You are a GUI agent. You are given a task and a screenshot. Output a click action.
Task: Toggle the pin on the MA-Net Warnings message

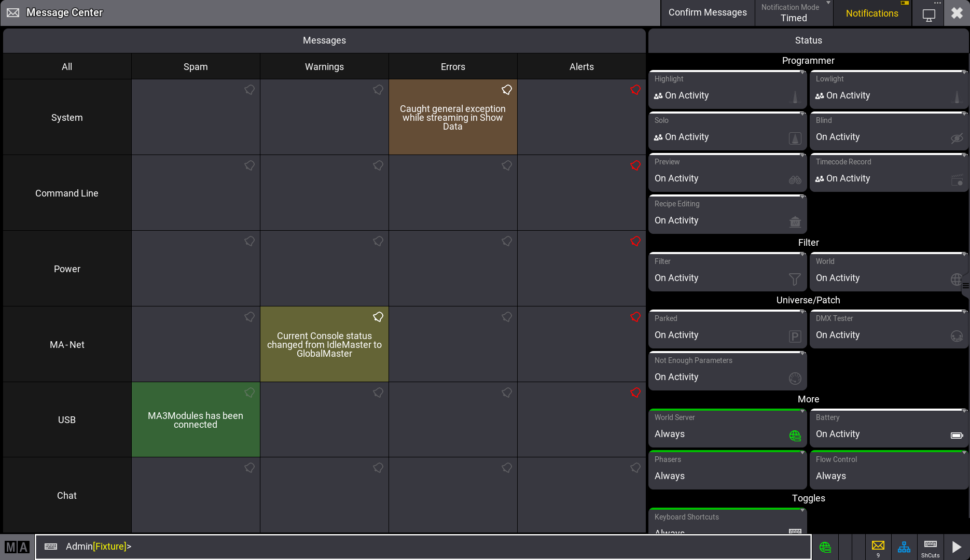[378, 317]
